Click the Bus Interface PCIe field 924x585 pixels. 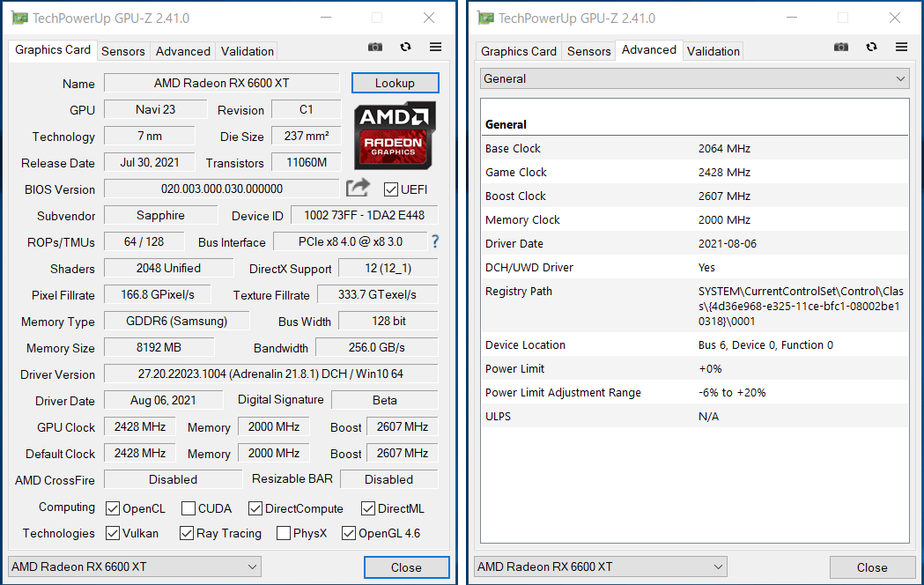click(350, 242)
